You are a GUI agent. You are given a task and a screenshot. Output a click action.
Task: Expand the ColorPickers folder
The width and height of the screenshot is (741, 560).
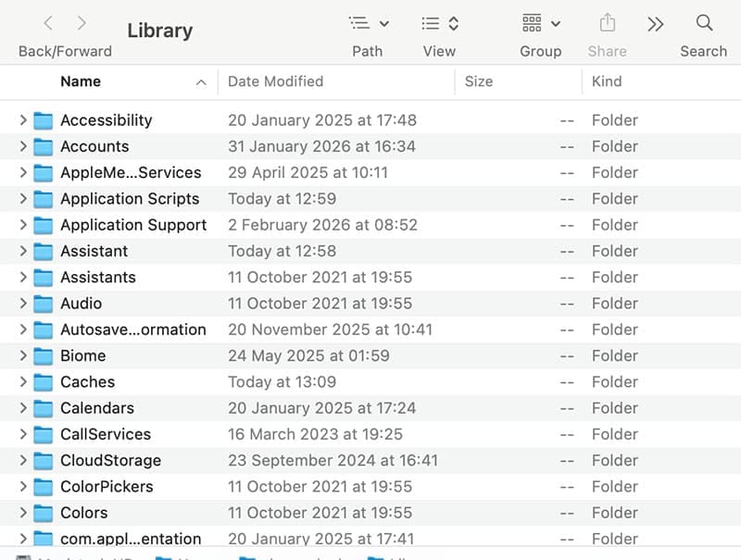click(x=22, y=487)
